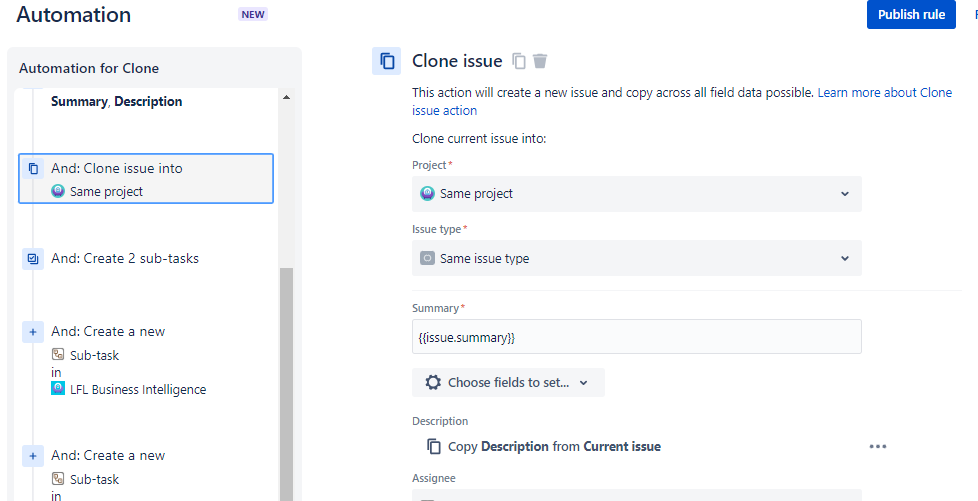Click the rule list scrollbar up arrow
This screenshot has width=978, height=501.
pos(286,97)
